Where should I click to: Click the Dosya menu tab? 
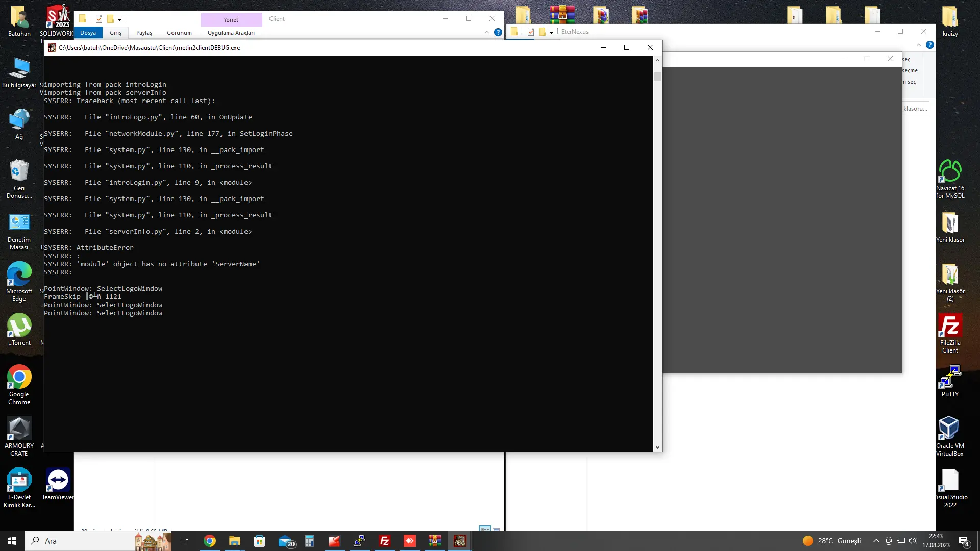(x=87, y=32)
